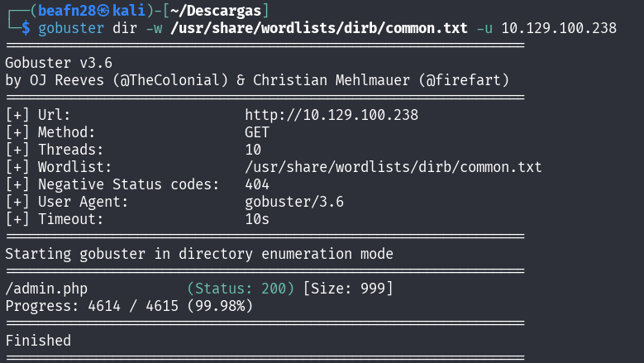
Task: Click the Gobuster v3.6 version line
Action: [x=59, y=63]
